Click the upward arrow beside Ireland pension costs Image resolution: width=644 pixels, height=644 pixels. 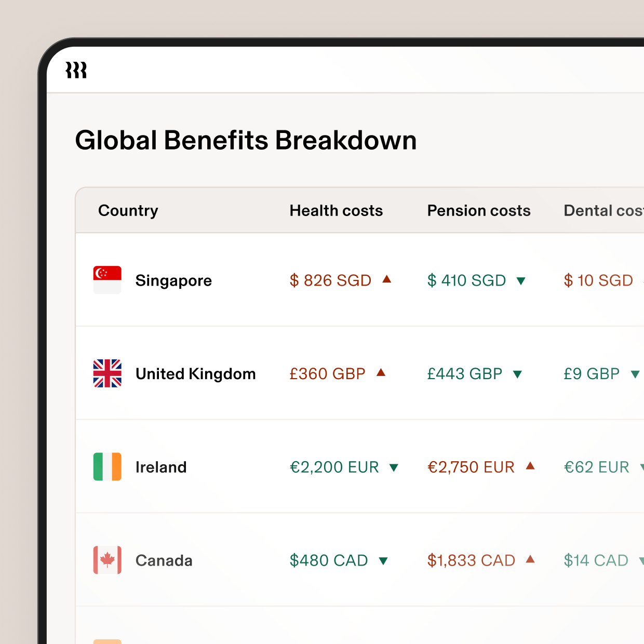pyautogui.click(x=530, y=467)
